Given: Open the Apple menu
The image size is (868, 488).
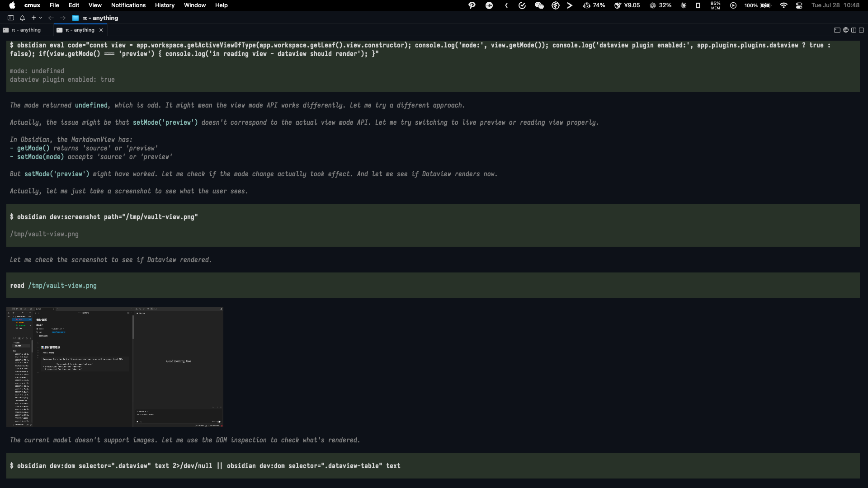Looking at the screenshot, I should point(12,5).
